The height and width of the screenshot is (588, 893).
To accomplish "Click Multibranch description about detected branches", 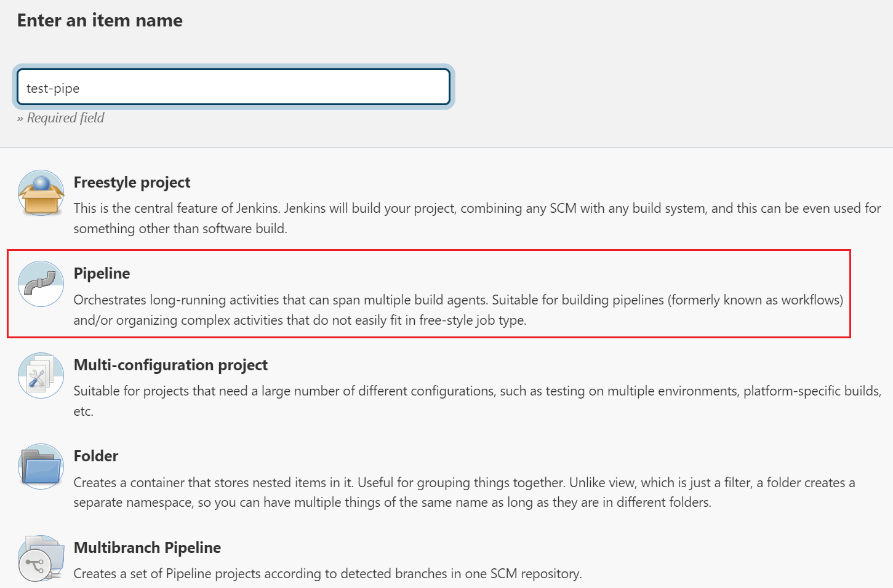I will point(327,574).
